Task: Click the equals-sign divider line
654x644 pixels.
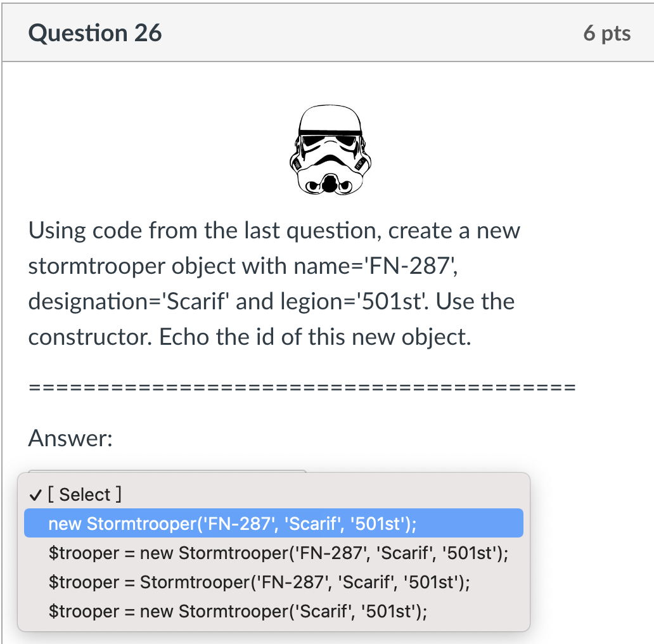Action: pos(301,385)
